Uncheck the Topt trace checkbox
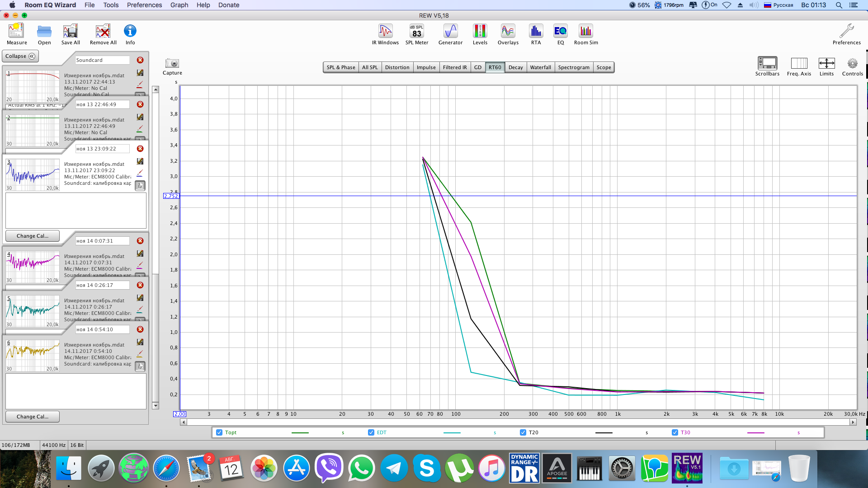868x488 pixels. click(x=219, y=432)
